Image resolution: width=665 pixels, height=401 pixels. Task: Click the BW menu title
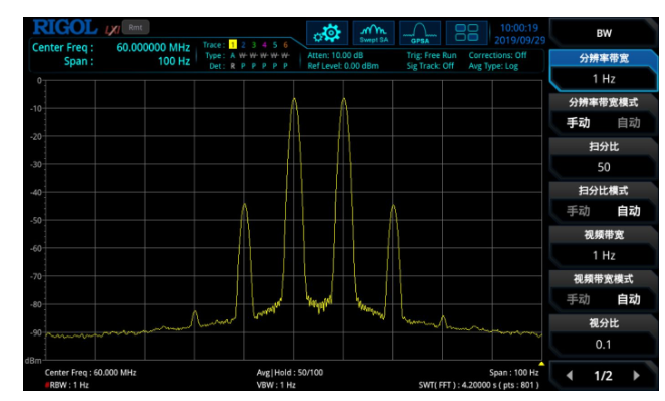point(604,33)
